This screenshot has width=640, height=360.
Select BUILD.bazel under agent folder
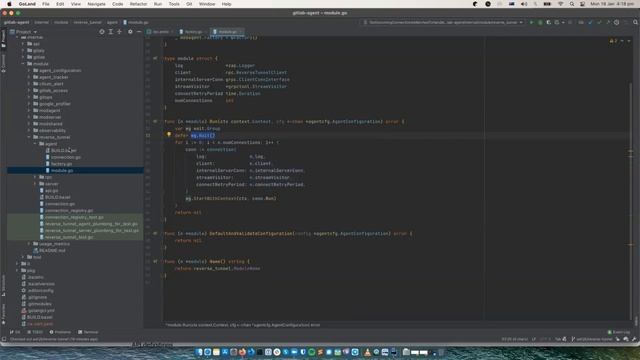pyautogui.click(x=63, y=151)
